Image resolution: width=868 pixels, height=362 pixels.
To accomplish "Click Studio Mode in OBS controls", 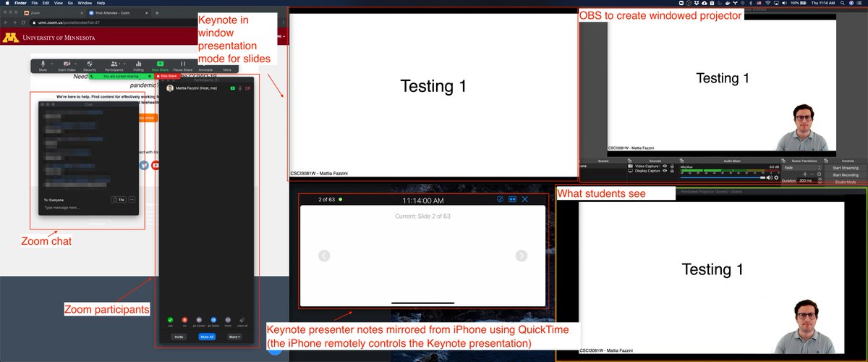I will click(x=846, y=182).
